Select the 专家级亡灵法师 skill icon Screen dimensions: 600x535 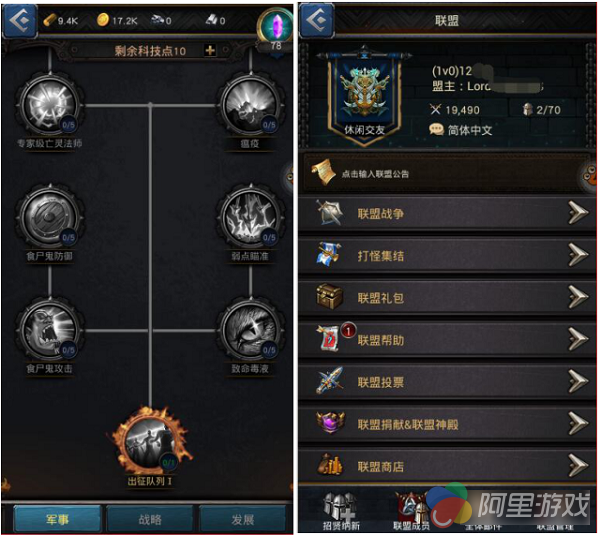(49, 105)
